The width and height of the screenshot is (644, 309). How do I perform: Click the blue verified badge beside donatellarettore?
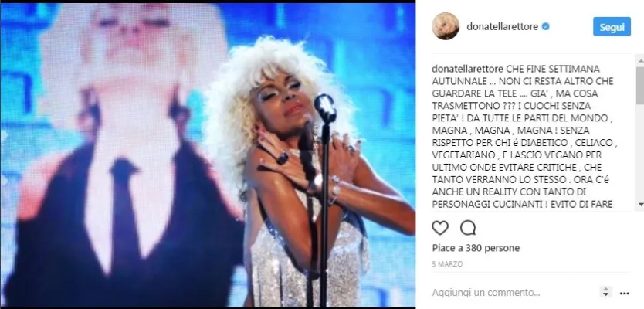(546, 27)
